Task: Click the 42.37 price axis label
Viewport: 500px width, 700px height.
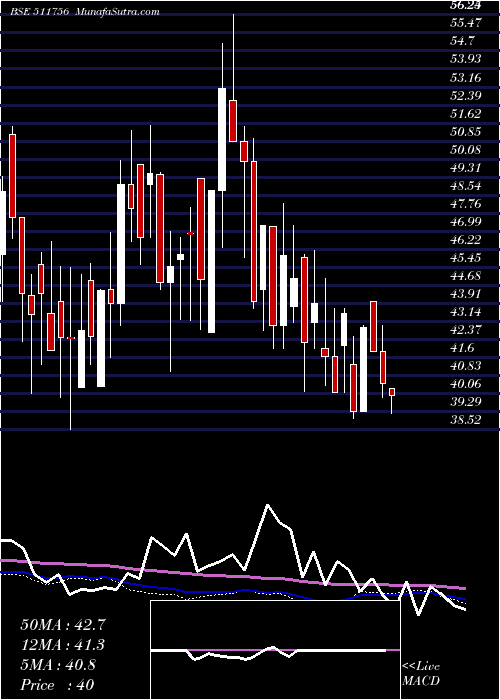Action: click(x=466, y=329)
